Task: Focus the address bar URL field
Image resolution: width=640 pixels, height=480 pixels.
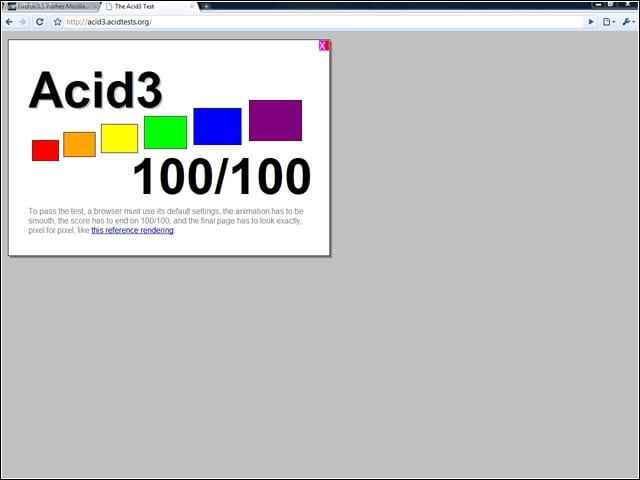Action: (x=324, y=22)
